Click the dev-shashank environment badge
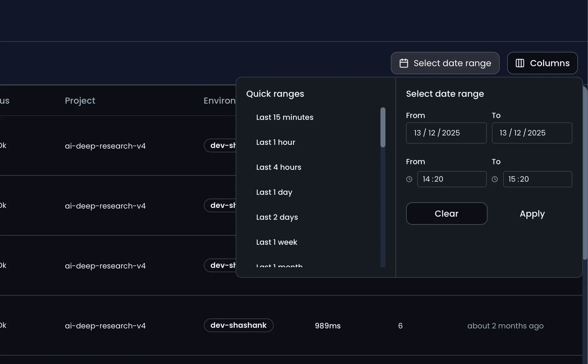 [x=238, y=325]
